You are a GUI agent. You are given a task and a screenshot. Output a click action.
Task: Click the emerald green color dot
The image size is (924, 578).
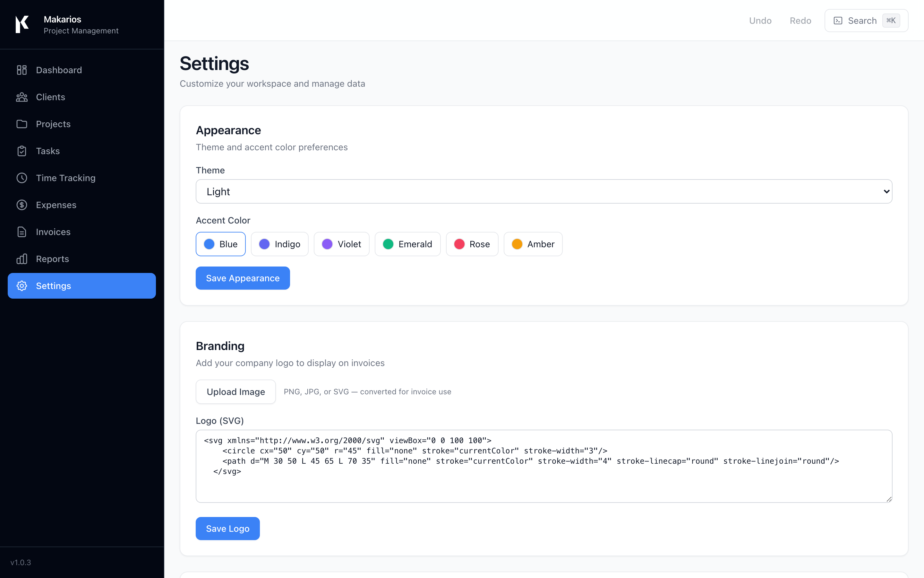(x=388, y=244)
